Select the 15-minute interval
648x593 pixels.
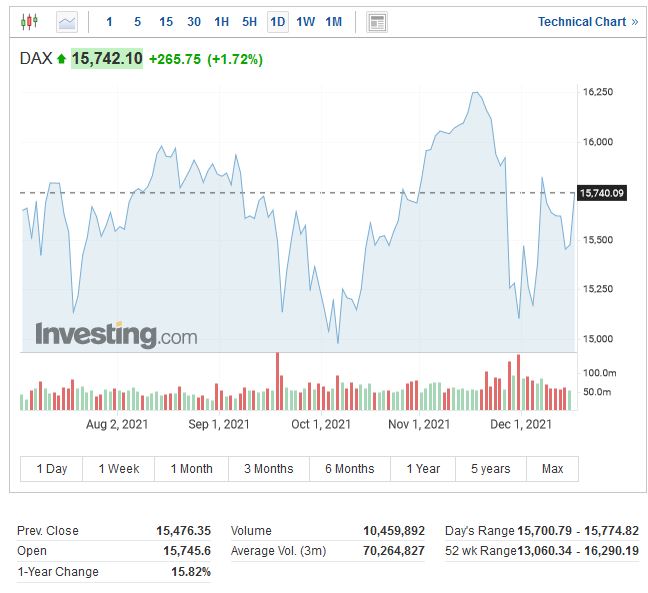[166, 21]
